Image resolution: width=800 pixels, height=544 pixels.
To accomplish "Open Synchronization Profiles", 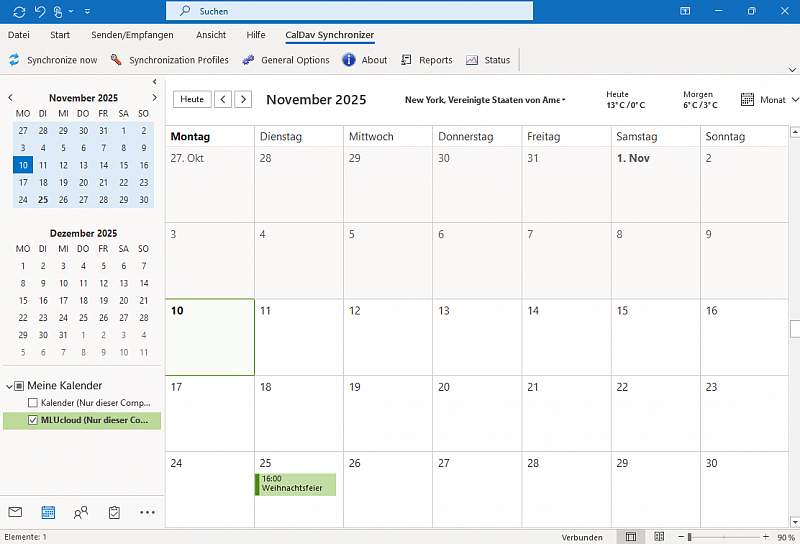I will click(x=170, y=60).
